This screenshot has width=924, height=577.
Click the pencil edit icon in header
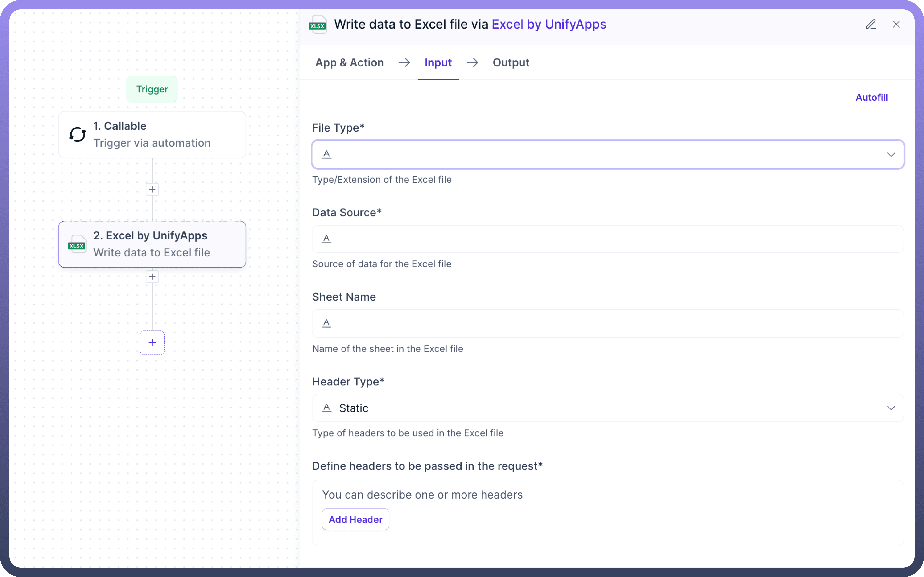pyautogui.click(x=870, y=25)
